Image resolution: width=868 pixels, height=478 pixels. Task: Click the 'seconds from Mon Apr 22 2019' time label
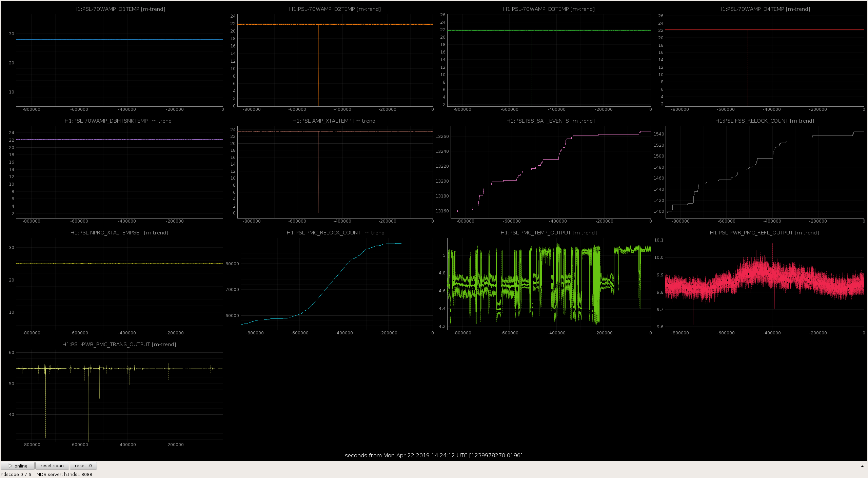(x=434, y=455)
